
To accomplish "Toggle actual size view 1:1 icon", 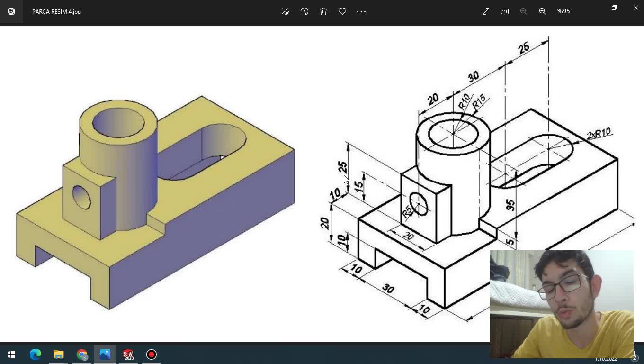I will 505,11.
